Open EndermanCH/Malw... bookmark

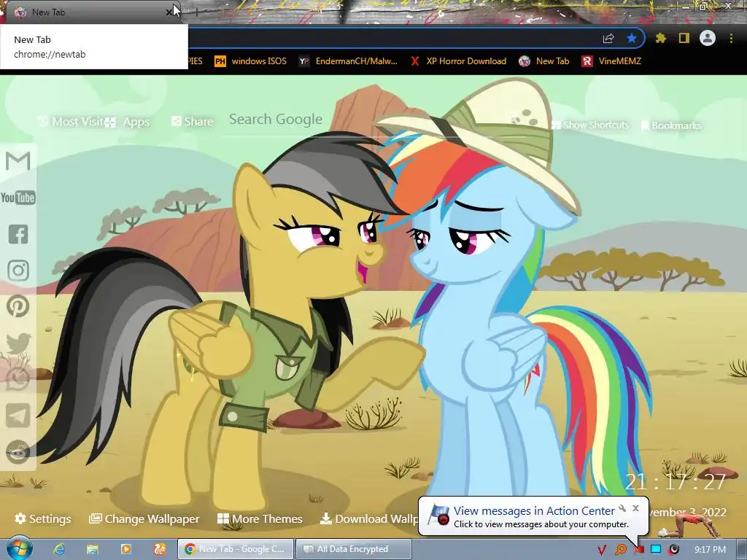(x=348, y=61)
